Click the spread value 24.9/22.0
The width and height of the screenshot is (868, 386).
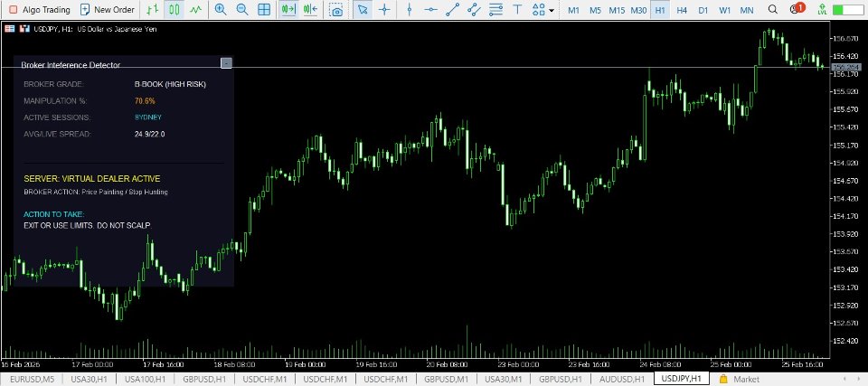coord(149,134)
